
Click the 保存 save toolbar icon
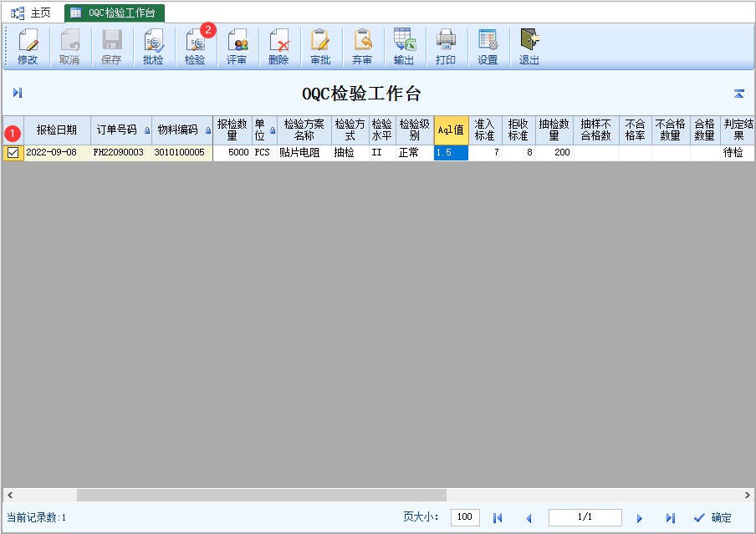[111, 47]
